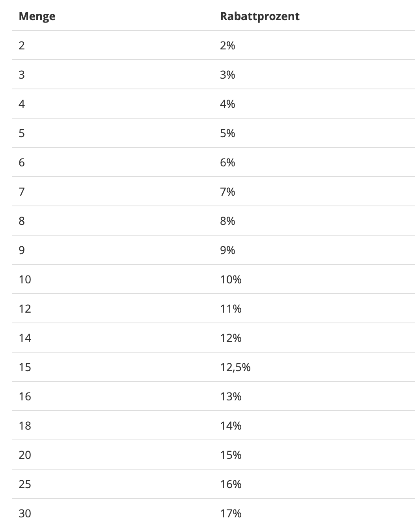This screenshot has height=532, width=417.
Task: Click the Menge column header
Action: coord(37,16)
